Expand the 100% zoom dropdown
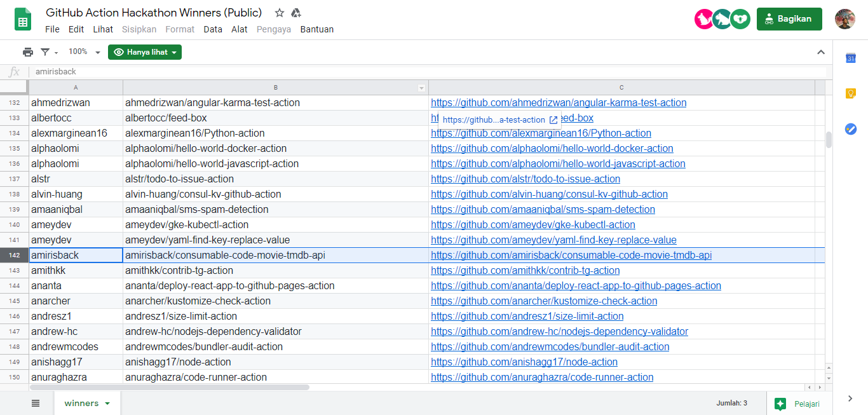Image resolution: width=868 pixels, height=415 pixels. (84, 52)
